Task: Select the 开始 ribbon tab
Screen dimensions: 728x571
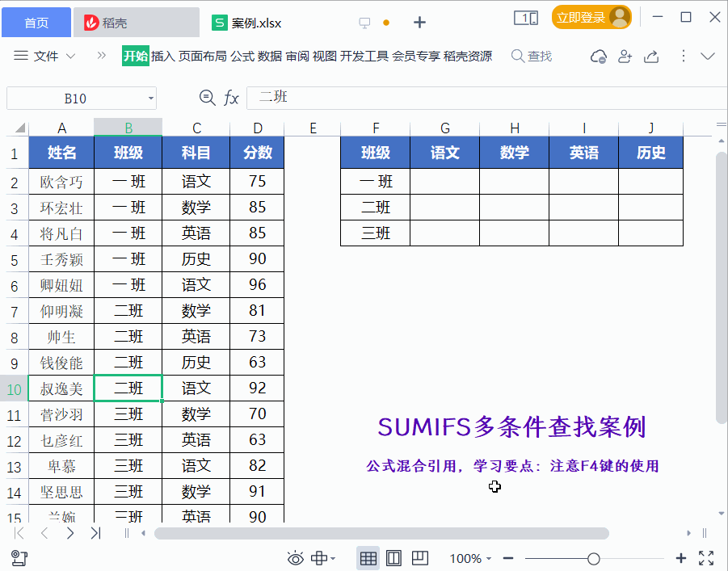Action: coord(136,57)
